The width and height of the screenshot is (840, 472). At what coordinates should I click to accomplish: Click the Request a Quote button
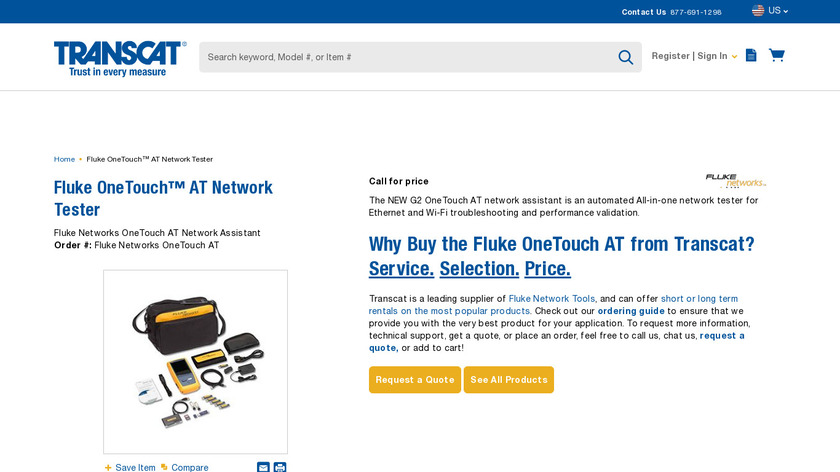coord(415,380)
